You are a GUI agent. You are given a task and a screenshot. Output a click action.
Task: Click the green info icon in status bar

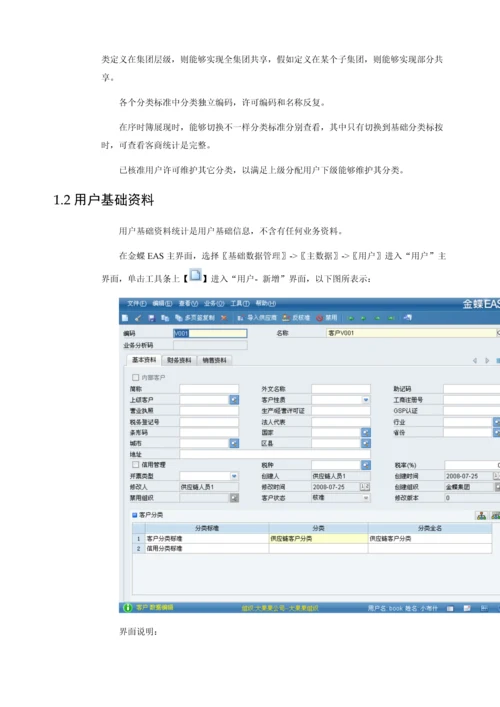[x=128, y=608]
